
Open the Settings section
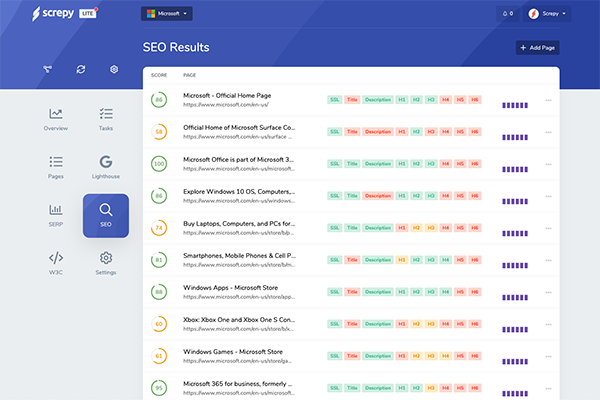(x=106, y=263)
